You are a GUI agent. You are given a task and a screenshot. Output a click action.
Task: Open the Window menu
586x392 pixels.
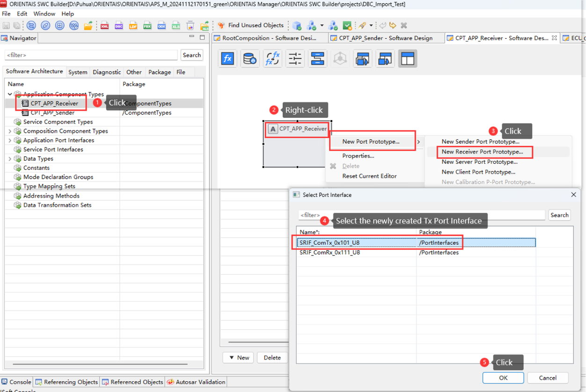point(44,14)
